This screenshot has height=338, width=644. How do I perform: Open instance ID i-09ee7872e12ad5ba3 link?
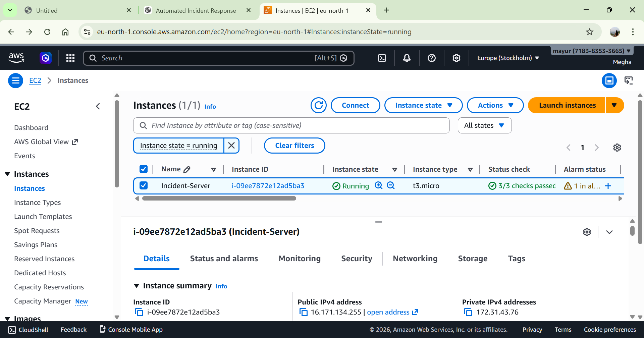click(x=268, y=186)
